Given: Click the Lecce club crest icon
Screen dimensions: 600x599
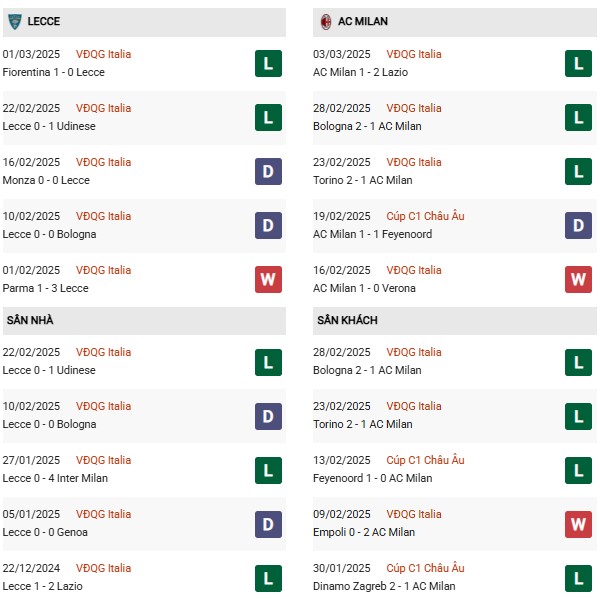Looking at the screenshot, I should 15,21.
